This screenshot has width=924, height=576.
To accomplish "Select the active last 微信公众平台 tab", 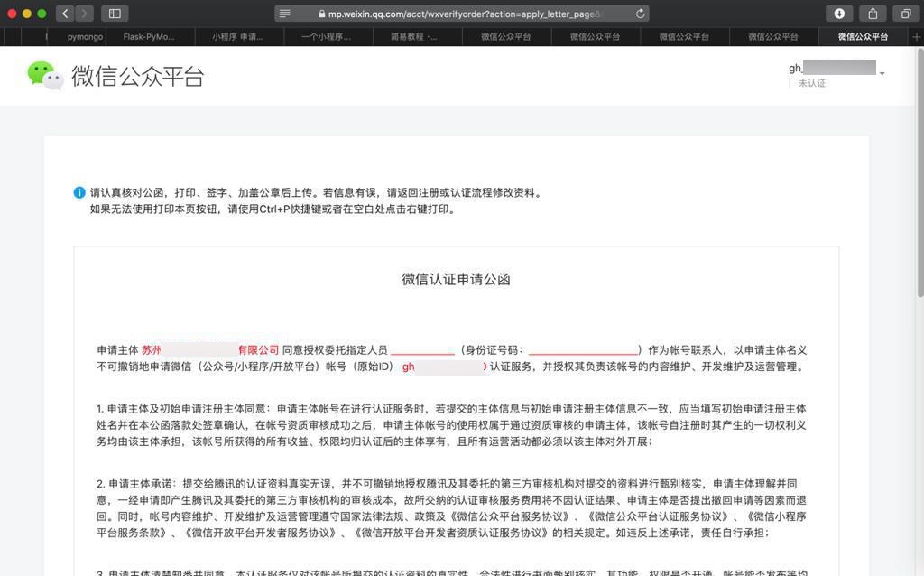I will click(863, 36).
